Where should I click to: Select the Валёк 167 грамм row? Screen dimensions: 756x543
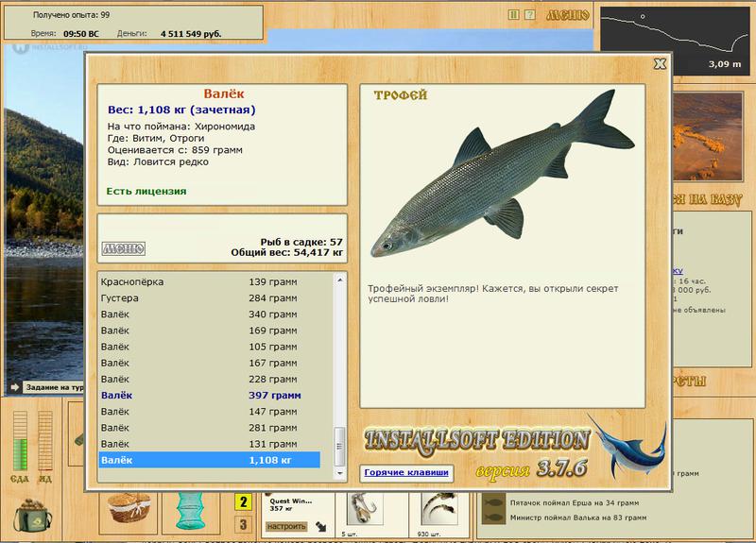click(209, 363)
